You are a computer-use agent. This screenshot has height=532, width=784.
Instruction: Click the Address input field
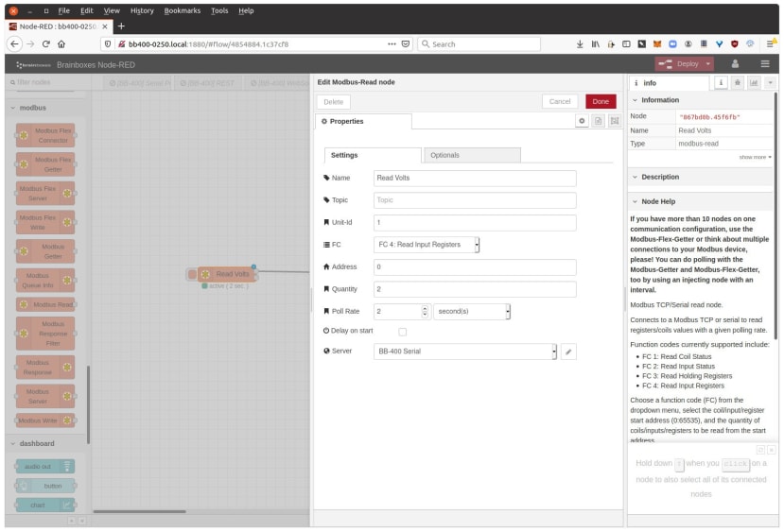475,267
